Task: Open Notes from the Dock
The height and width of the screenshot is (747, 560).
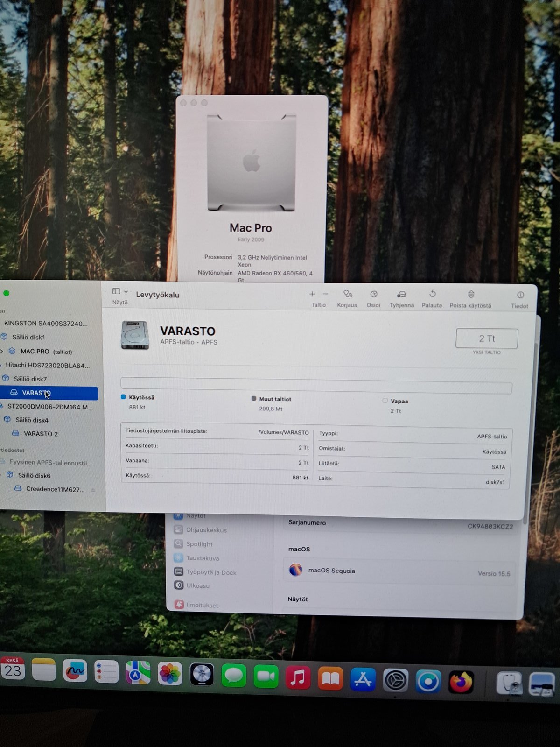Action: (x=44, y=670)
